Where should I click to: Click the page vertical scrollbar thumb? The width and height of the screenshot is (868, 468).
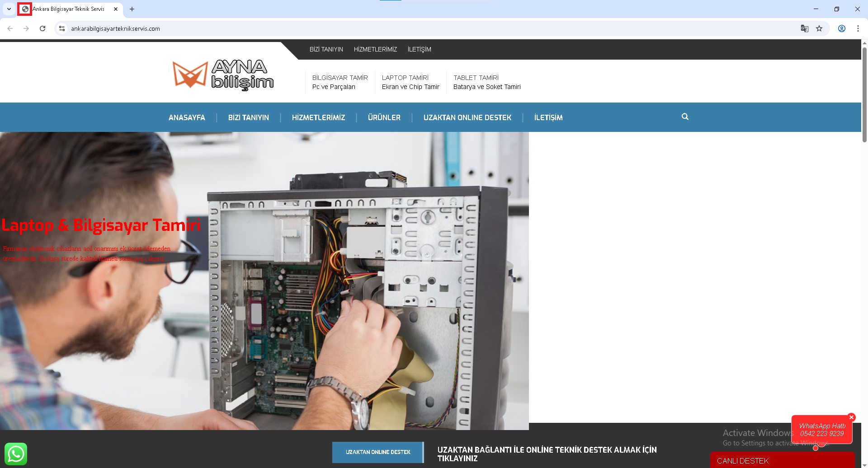click(864, 95)
